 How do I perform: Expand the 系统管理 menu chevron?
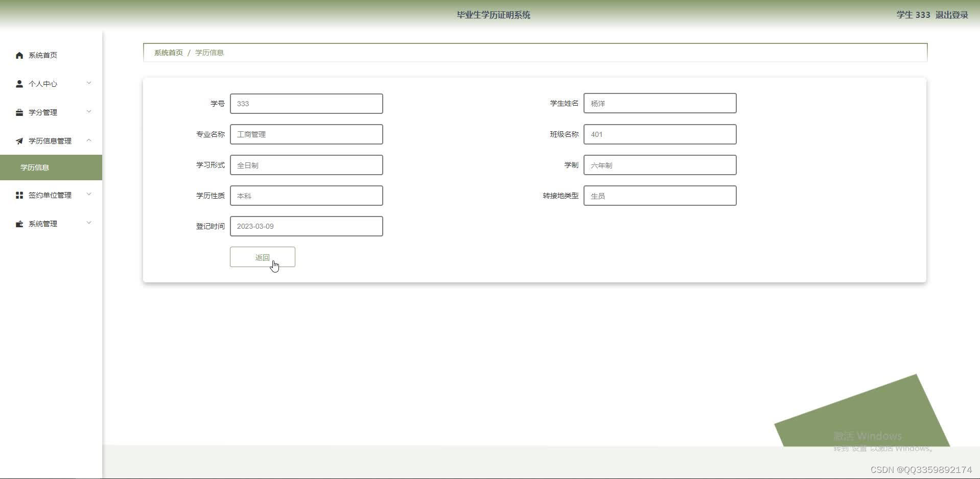pyautogui.click(x=89, y=223)
